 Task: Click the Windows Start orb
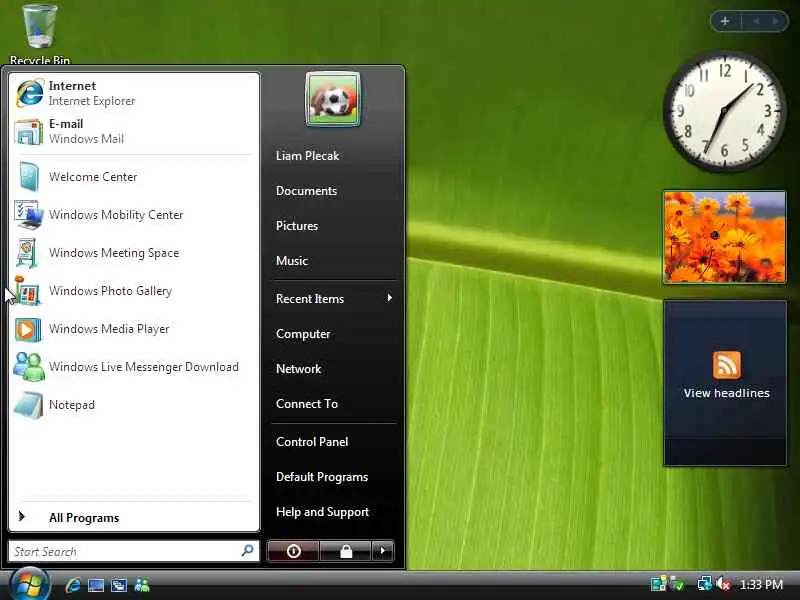(29, 584)
